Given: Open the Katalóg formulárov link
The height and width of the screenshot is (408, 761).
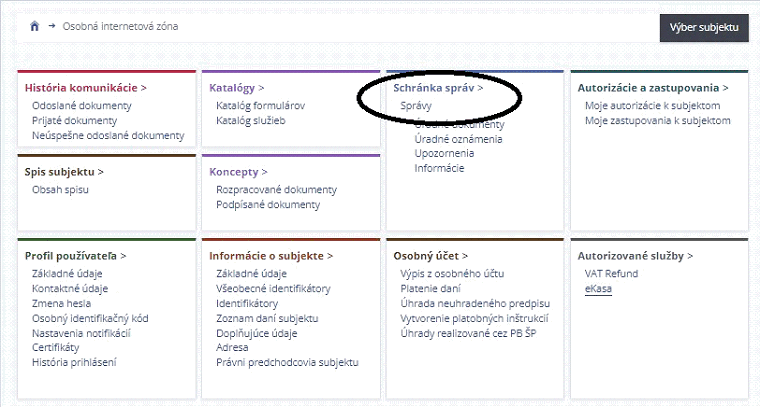Looking at the screenshot, I should click(260, 105).
